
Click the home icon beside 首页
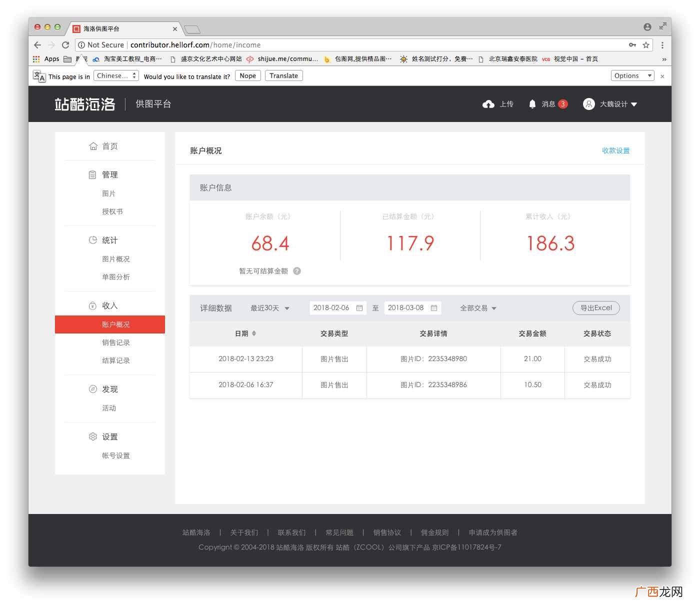93,146
